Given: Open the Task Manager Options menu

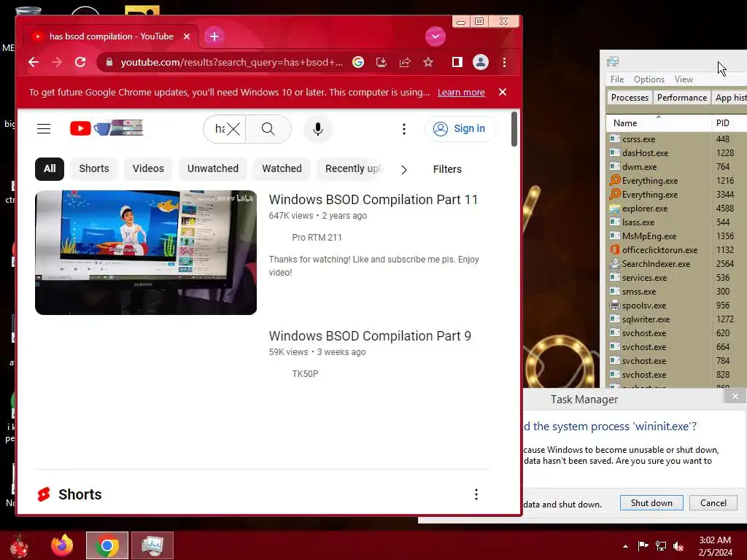Looking at the screenshot, I should click(x=649, y=79).
